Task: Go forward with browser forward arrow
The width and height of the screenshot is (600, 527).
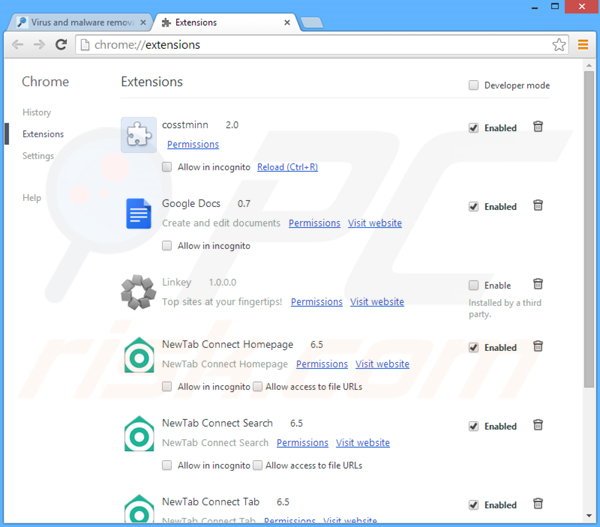Action: click(x=39, y=45)
